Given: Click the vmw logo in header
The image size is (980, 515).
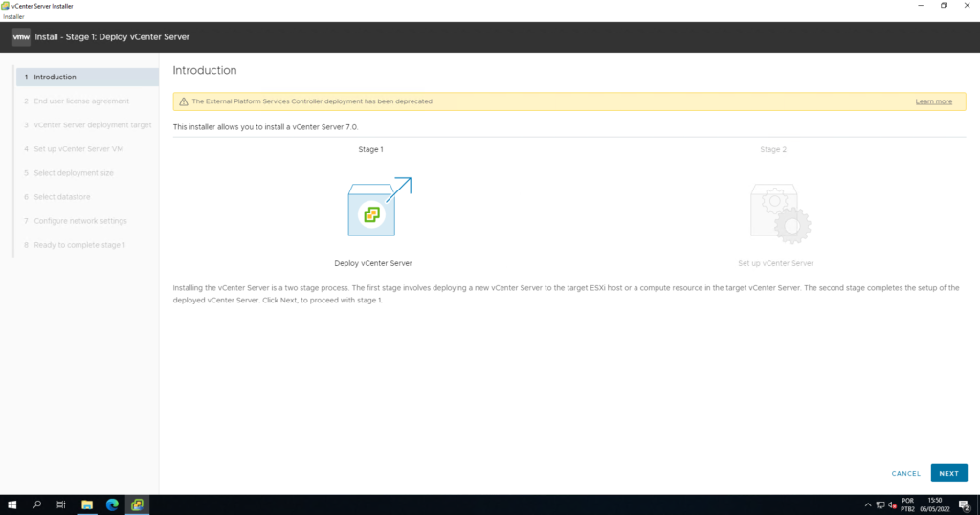Looking at the screenshot, I should pyautogui.click(x=21, y=37).
